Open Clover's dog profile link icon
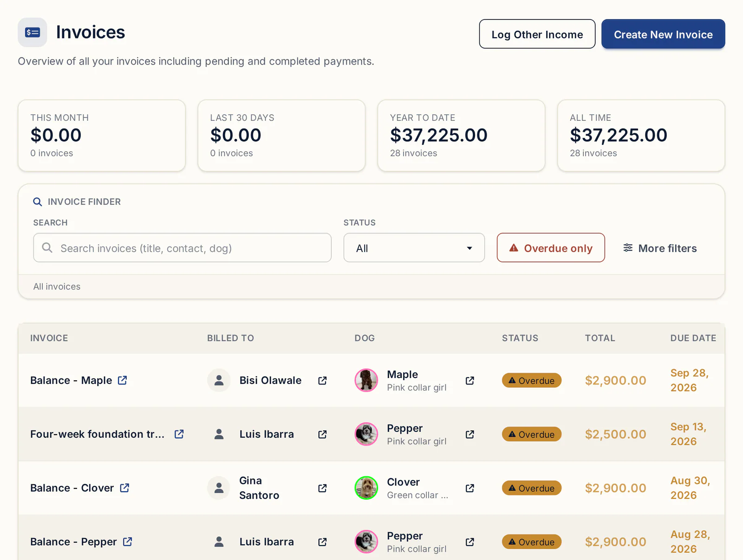This screenshot has height=560, width=743. (470, 488)
